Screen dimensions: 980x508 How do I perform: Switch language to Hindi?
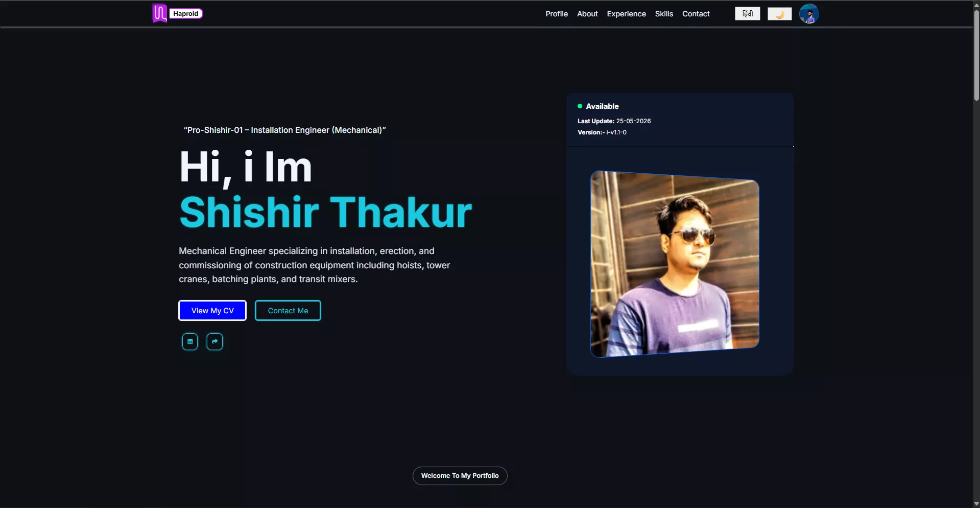747,14
